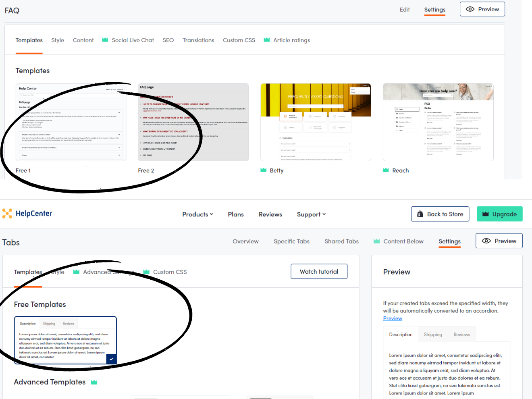Open the Custom CSS tab in Tabs settings
The width and height of the screenshot is (532, 399).
coord(170,272)
